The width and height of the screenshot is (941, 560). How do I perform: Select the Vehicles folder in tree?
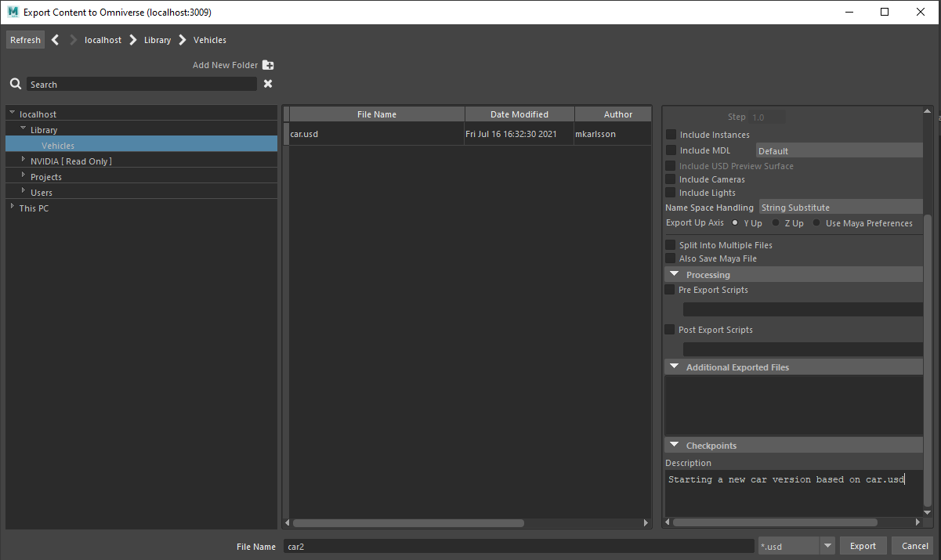coord(141,145)
